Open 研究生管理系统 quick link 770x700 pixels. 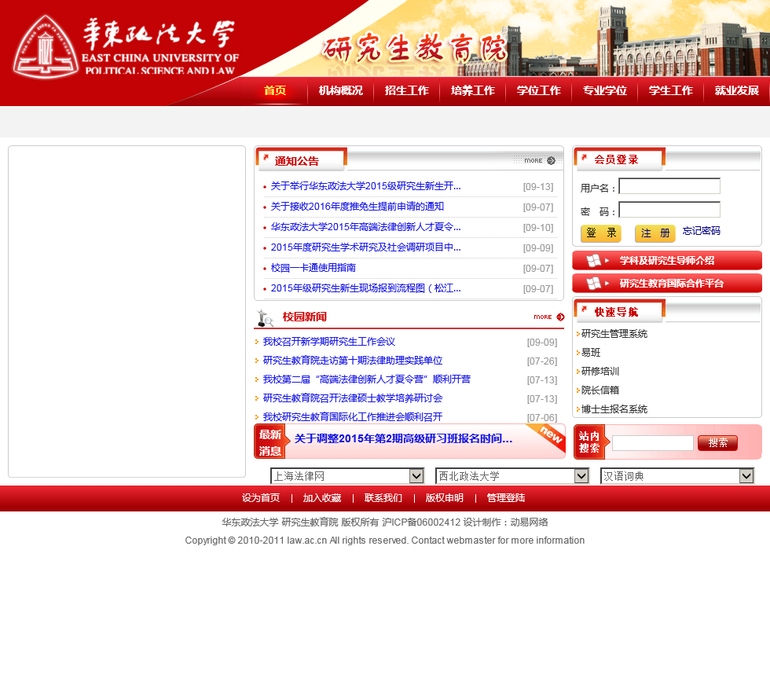tap(614, 334)
